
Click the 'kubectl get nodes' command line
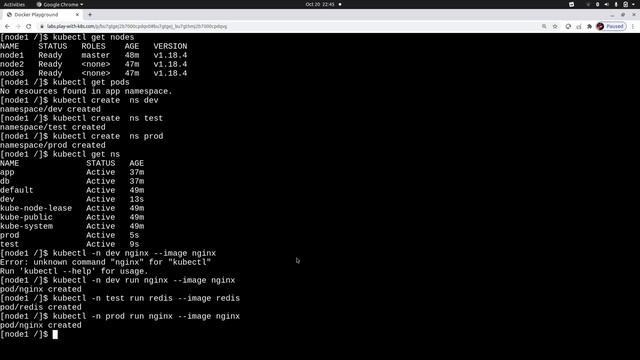[x=67, y=38]
